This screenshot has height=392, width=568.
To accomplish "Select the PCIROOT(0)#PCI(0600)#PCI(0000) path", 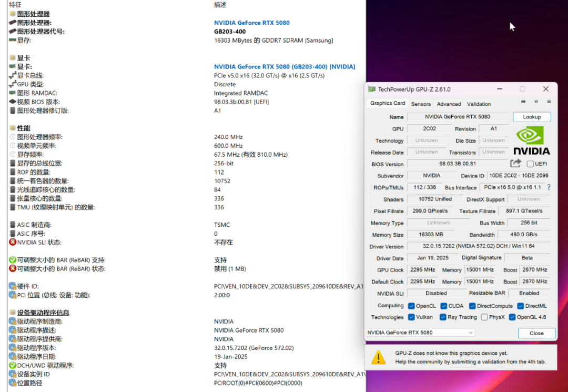I will point(258,383).
